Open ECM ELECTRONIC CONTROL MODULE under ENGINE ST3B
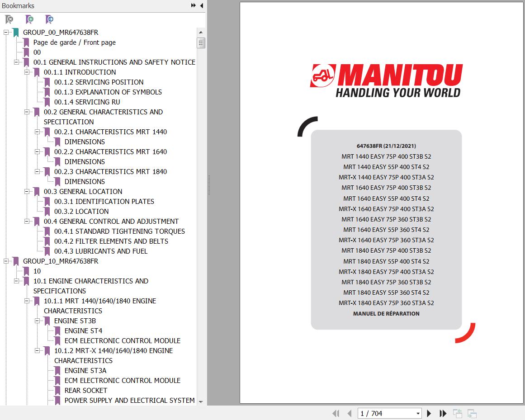This screenshot has width=525, height=420. [122, 341]
